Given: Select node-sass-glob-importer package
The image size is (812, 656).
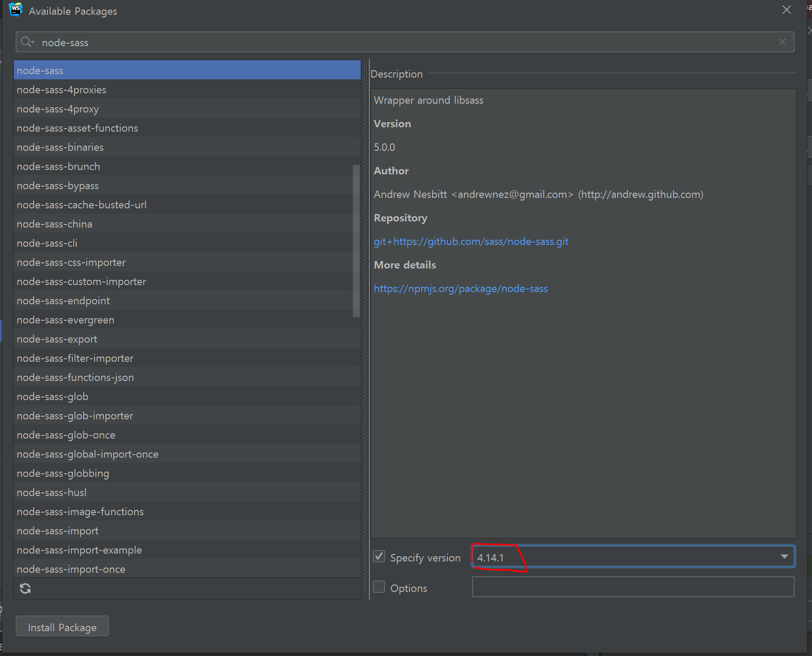Looking at the screenshot, I should (187, 415).
